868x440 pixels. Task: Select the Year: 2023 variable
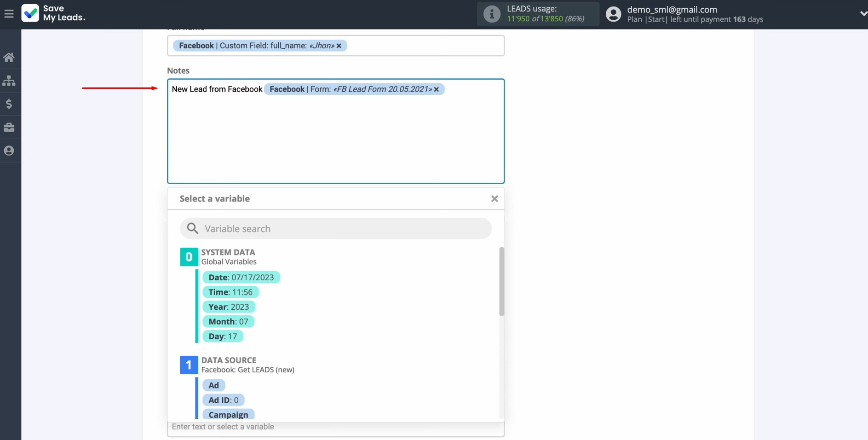click(x=229, y=307)
